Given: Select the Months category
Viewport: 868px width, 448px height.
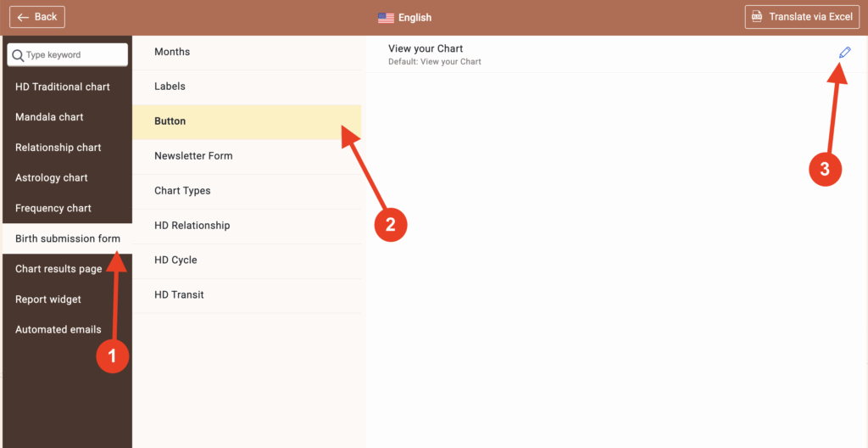Looking at the screenshot, I should (x=172, y=53).
